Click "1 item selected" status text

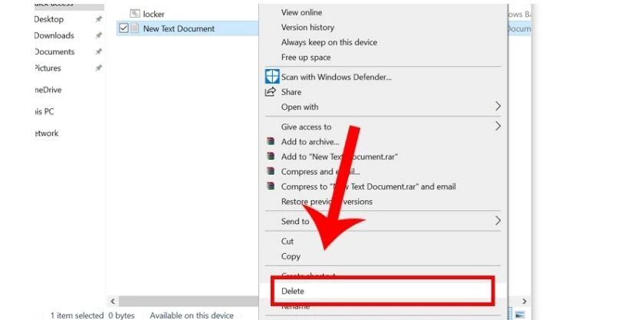point(77,315)
